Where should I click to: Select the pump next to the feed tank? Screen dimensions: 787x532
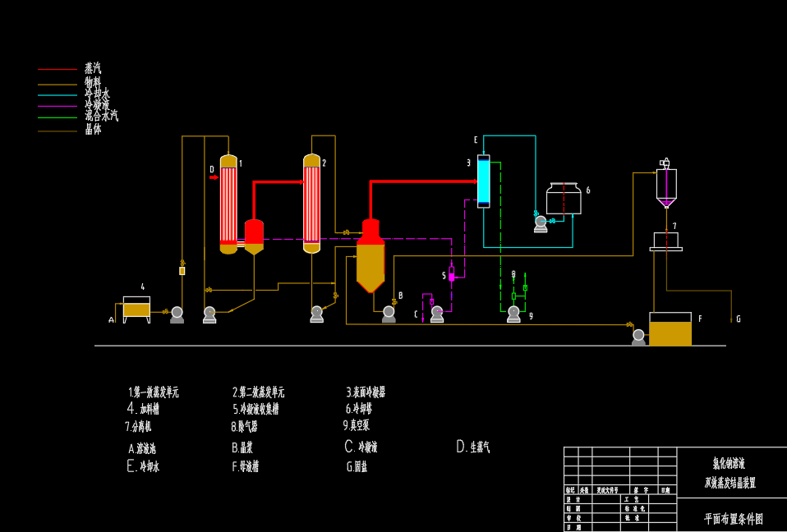(177, 314)
